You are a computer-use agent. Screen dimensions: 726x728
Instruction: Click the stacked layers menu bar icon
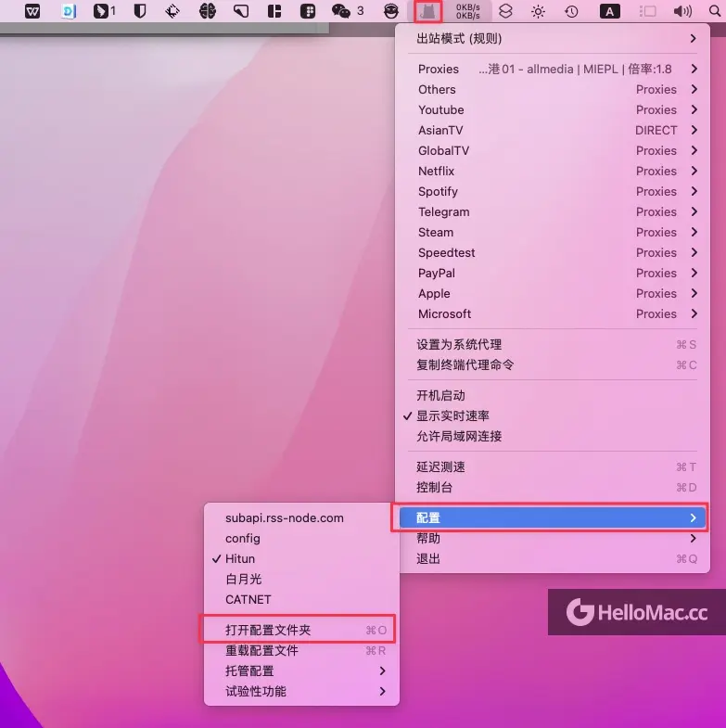[x=505, y=11]
